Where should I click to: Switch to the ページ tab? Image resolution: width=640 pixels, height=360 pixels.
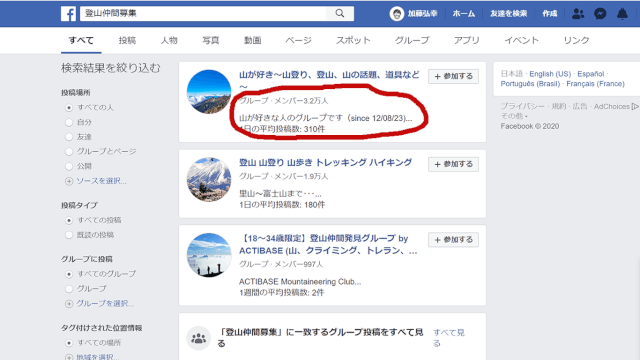(298, 40)
